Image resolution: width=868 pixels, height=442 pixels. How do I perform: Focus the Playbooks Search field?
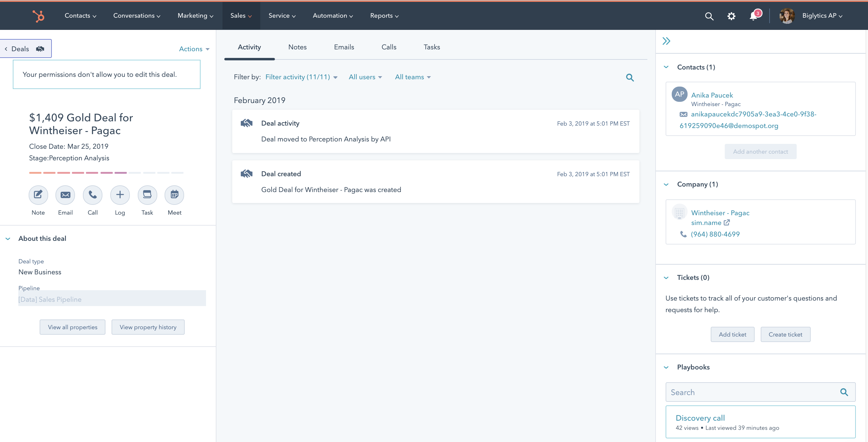click(x=760, y=392)
